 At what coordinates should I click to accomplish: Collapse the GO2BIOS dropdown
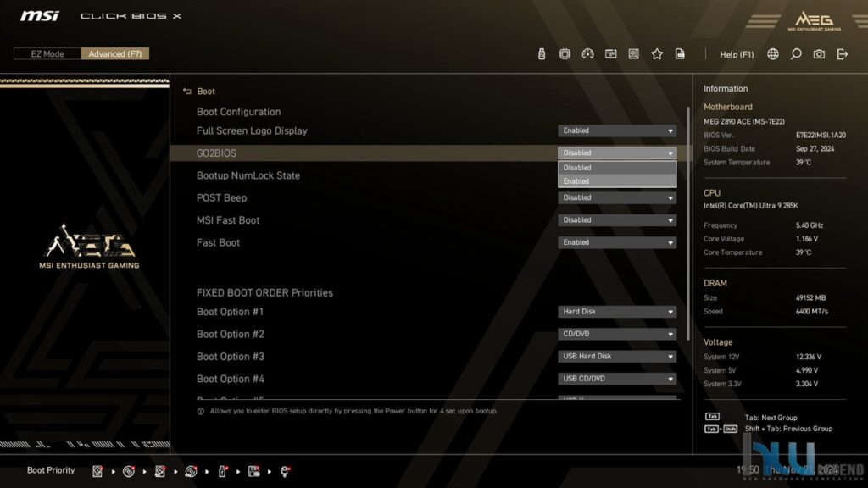click(x=617, y=152)
